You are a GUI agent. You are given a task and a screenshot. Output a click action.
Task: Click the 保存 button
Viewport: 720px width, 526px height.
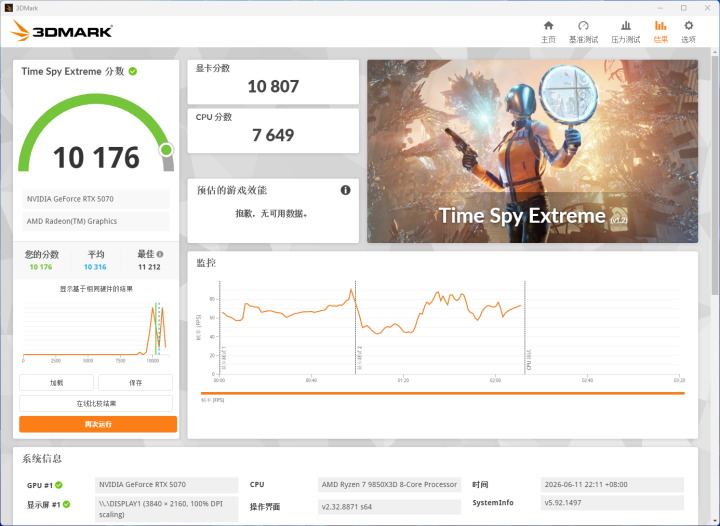tap(135, 382)
